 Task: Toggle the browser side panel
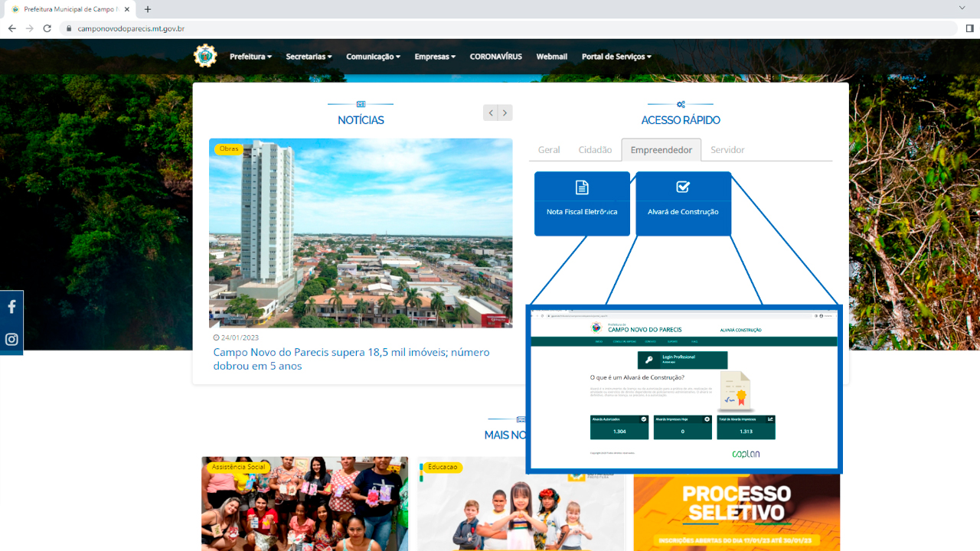pos(969,28)
